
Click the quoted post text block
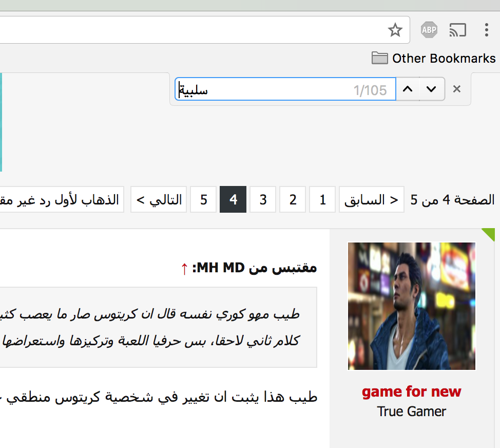point(159,327)
